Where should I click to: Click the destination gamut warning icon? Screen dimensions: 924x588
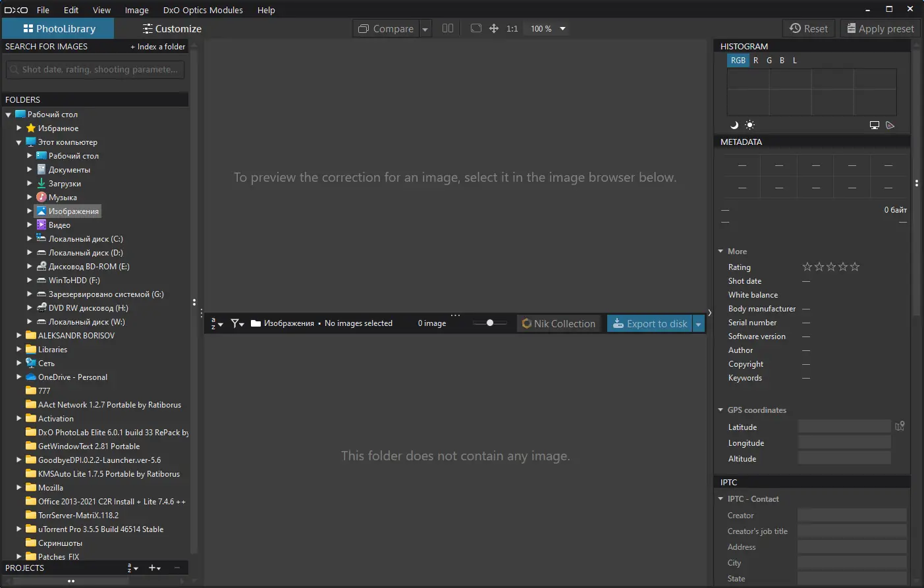[890, 125]
